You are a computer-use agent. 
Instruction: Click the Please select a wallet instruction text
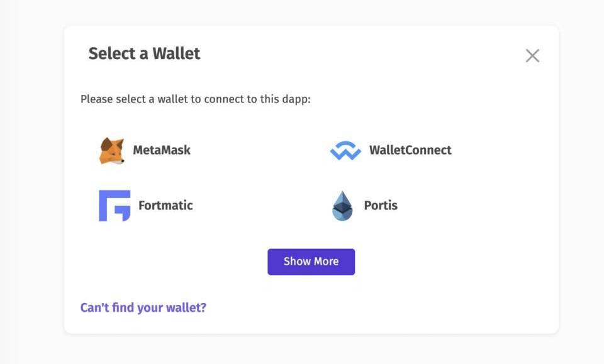pos(195,99)
